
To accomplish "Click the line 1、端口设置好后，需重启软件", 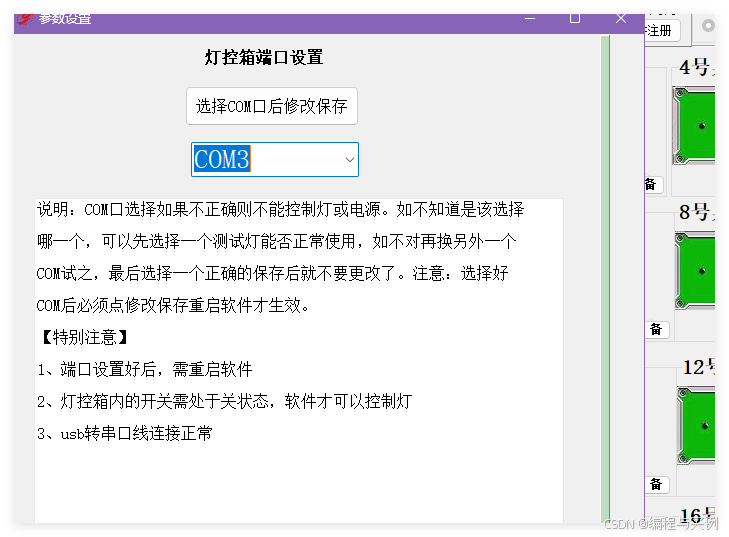I will (x=145, y=370).
